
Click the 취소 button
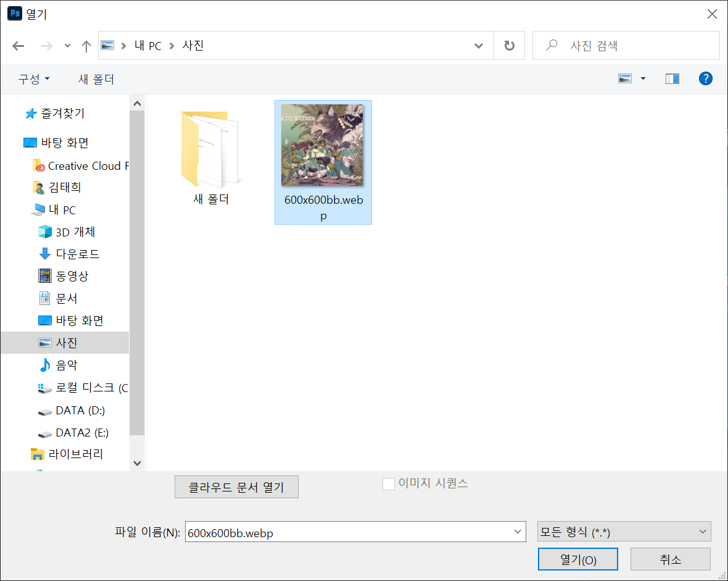671,559
